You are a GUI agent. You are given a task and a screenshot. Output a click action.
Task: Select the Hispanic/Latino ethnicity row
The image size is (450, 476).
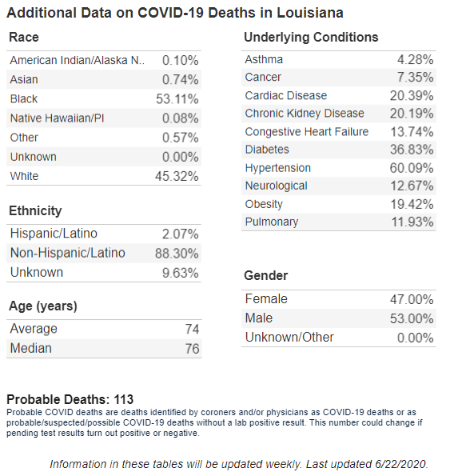(104, 234)
